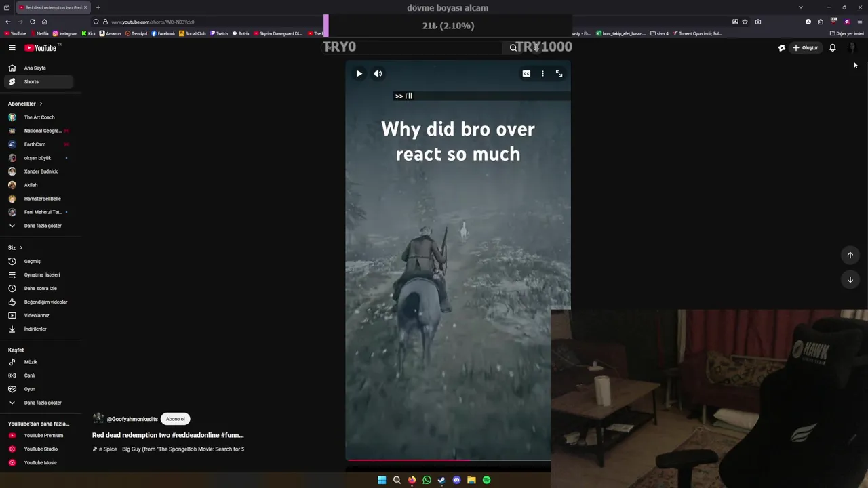Expand the Abonelikler section chevron
The height and width of the screenshot is (488, 868).
pyautogui.click(x=41, y=104)
